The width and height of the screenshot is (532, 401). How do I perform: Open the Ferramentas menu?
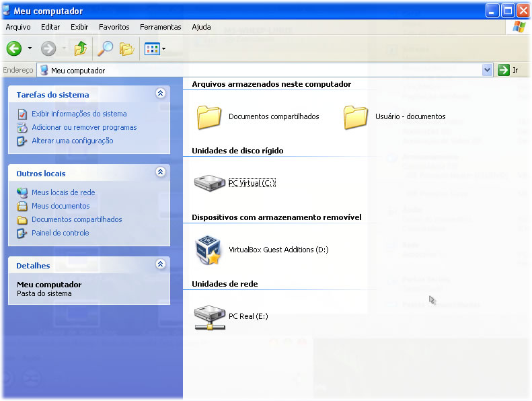pos(161,27)
